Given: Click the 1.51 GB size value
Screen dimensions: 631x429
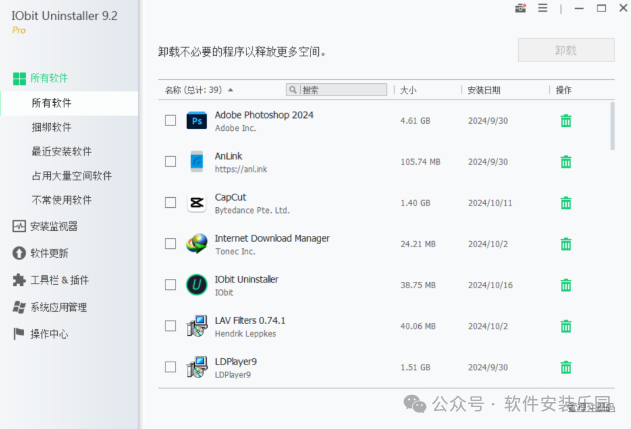Looking at the screenshot, I should click(415, 367).
